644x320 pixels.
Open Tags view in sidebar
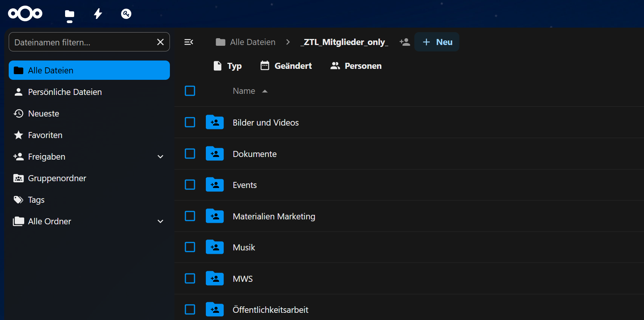89,200
